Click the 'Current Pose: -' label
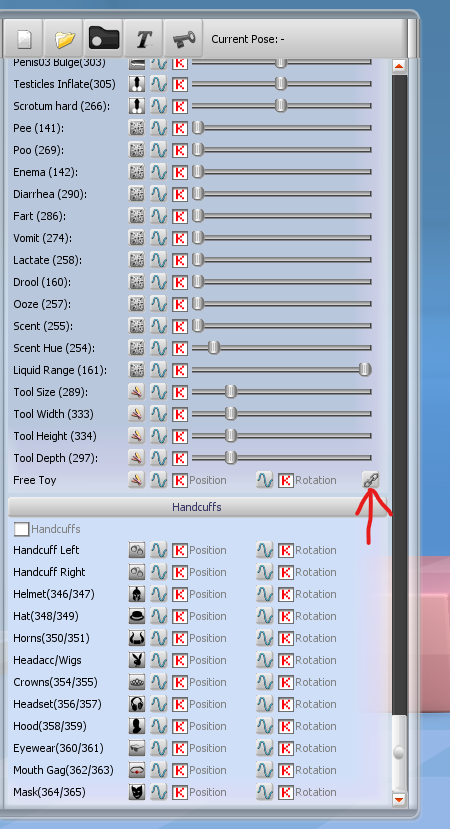The height and width of the screenshot is (829, 450). [x=247, y=39]
